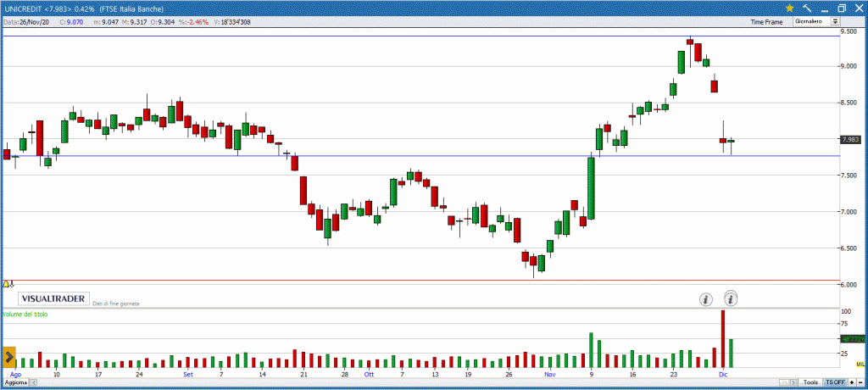Screen dimensions: 868x390
Task: Click the 6.000 price axis label
Action: pos(849,285)
